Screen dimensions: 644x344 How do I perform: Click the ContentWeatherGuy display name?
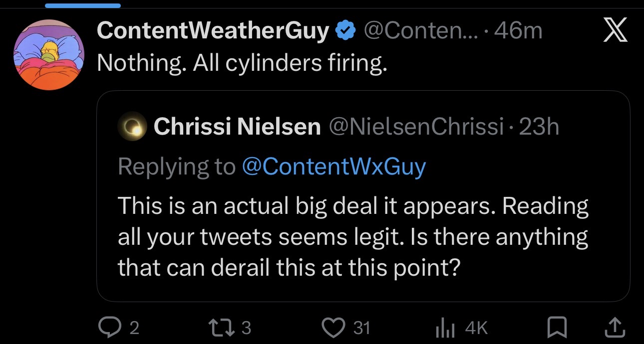point(213,32)
